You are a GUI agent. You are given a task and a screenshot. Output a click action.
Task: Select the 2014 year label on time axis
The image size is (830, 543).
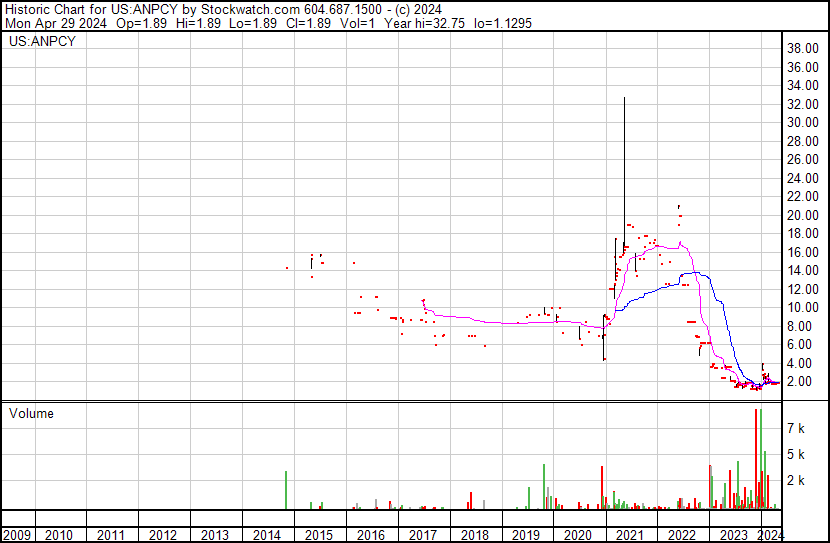coord(266,535)
